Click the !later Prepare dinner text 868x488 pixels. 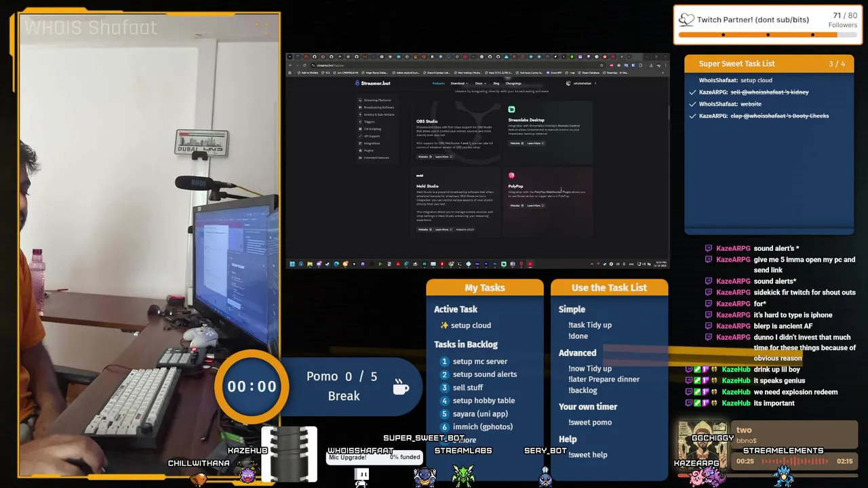604,380
